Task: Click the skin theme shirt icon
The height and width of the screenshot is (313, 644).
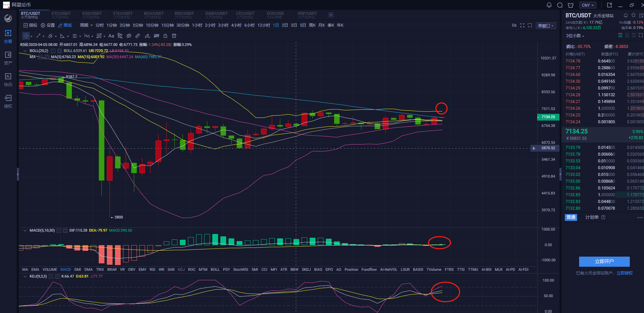Action: coord(571,5)
